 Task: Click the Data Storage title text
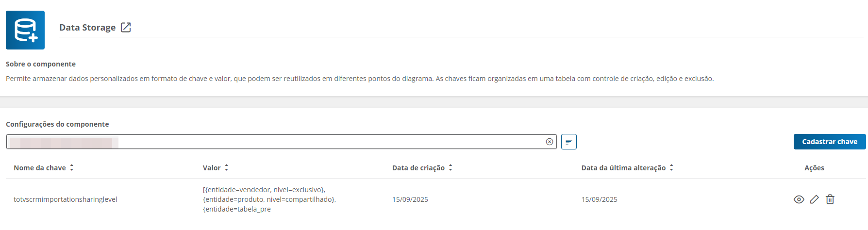[x=87, y=28]
